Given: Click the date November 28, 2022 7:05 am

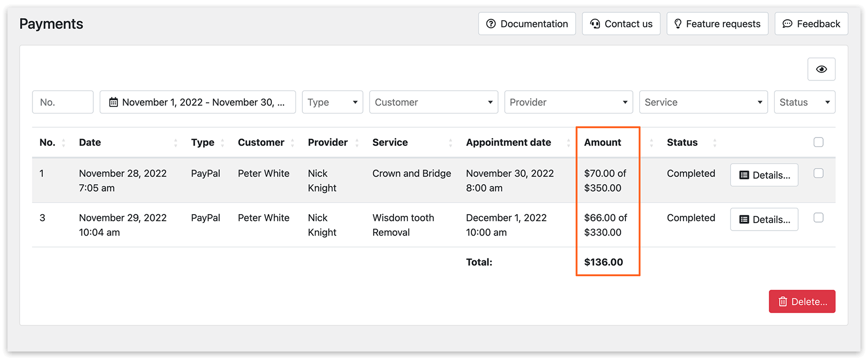Looking at the screenshot, I should pyautogui.click(x=123, y=181).
